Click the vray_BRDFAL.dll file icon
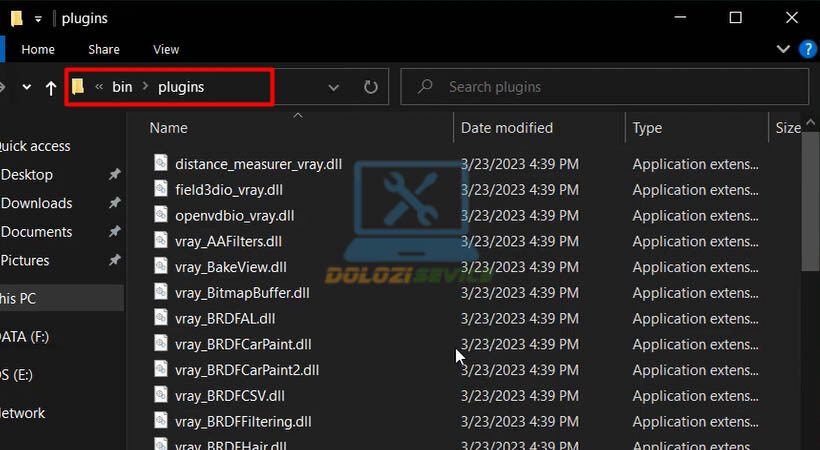820x450 pixels. click(x=161, y=318)
